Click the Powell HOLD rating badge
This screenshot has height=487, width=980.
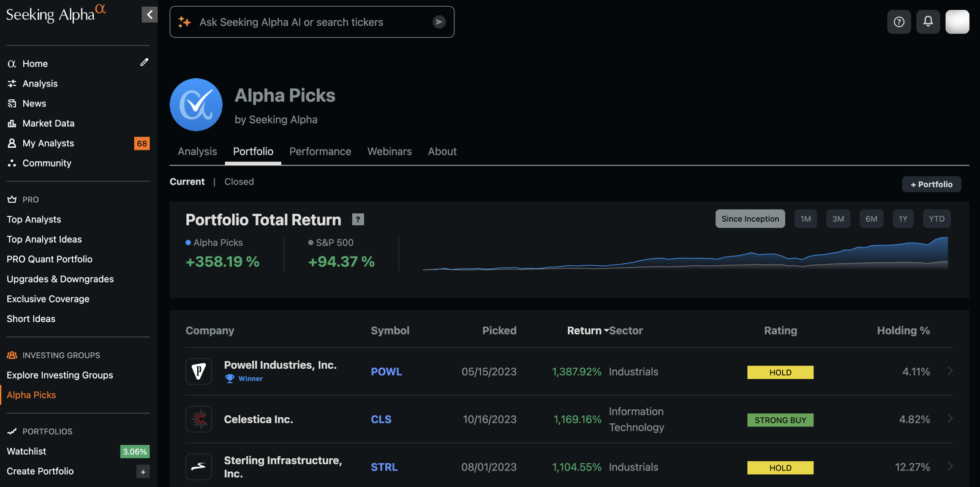(x=780, y=372)
